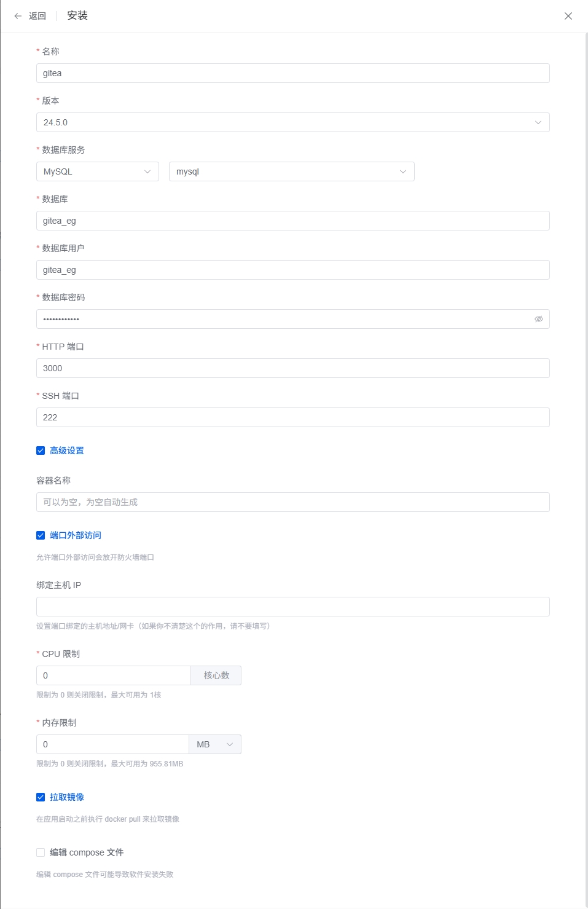Click the database password field
The width and height of the screenshot is (588, 909).
click(x=283, y=319)
